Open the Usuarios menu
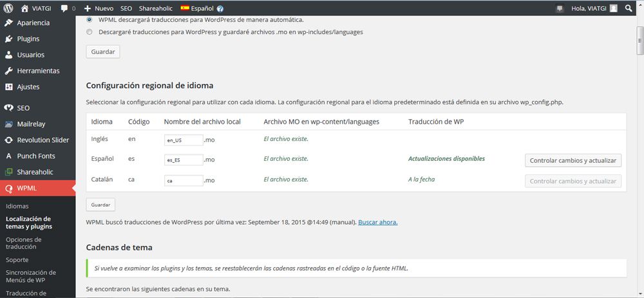 (x=31, y=55)
